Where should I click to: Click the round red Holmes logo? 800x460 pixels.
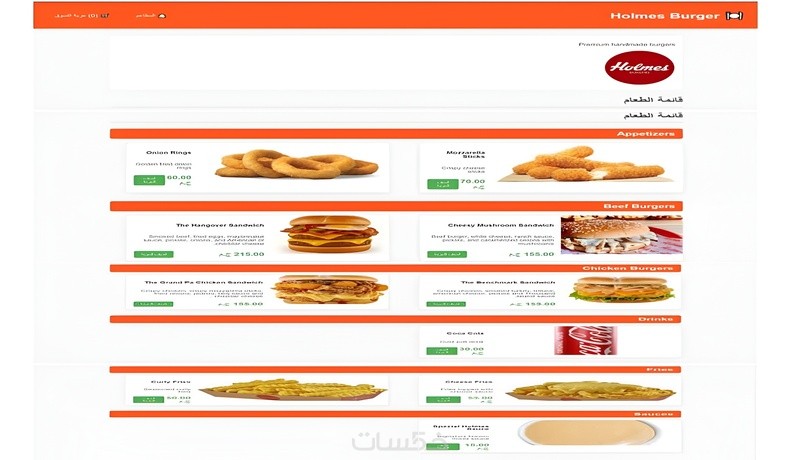639,67
